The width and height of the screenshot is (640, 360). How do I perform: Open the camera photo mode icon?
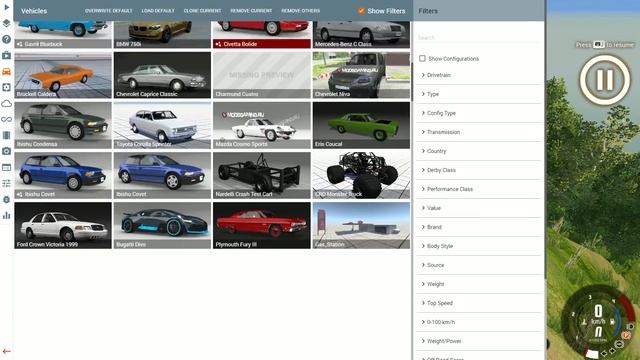pyautogui.click(x=7, y=151)
